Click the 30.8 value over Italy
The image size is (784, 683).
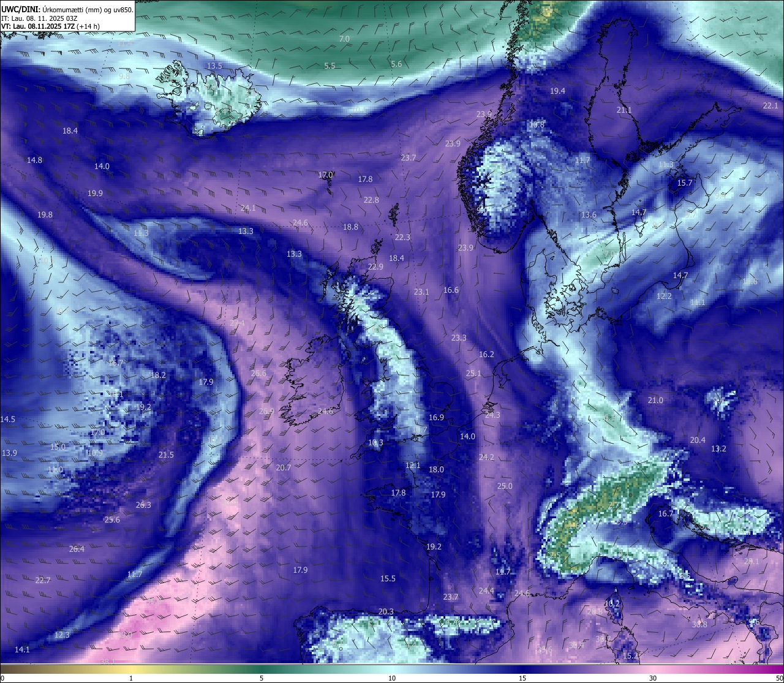pyautogui.click(x=699, y=624)
